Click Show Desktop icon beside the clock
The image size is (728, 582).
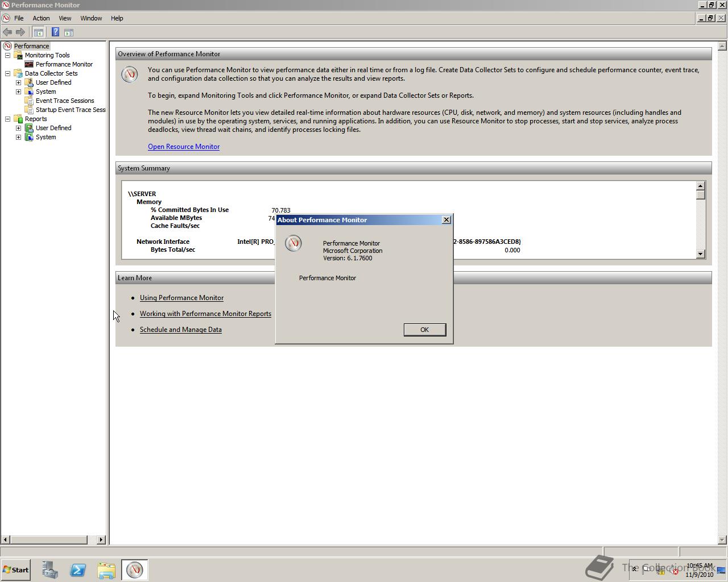click(722, 570)
